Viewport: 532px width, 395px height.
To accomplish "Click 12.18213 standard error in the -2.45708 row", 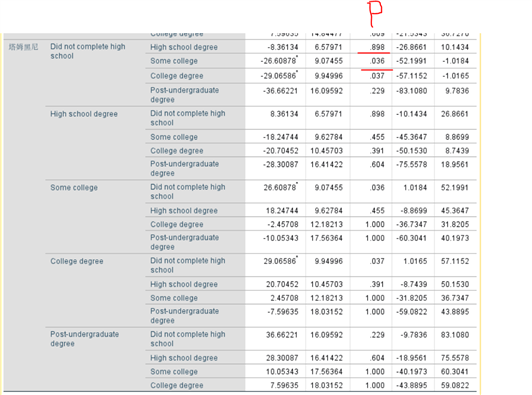I will (x=326, y=224).
